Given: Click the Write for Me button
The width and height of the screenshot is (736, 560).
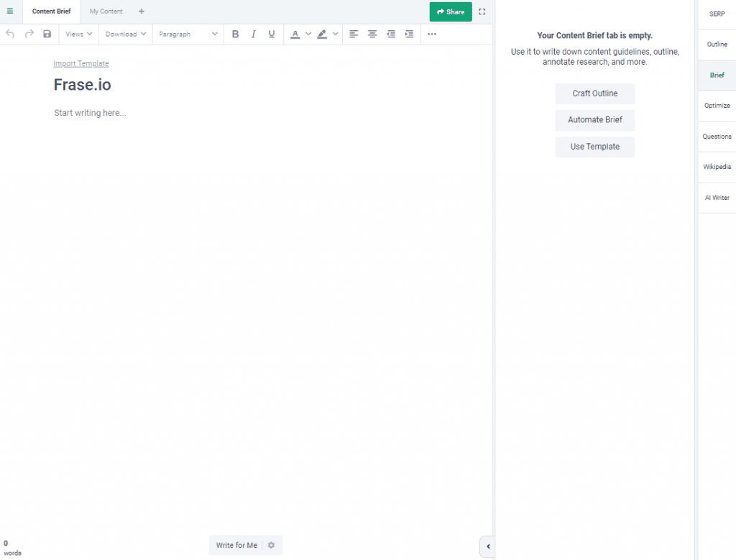Looking at the screenshot, I should click(236, 545).
